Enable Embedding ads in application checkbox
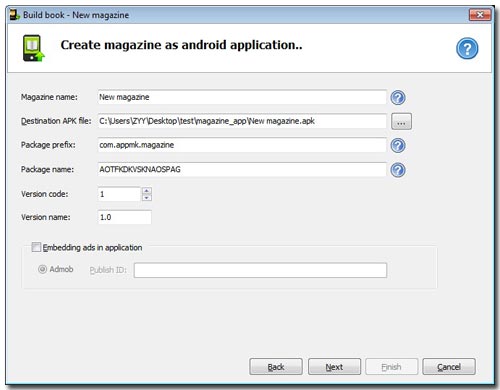 tap(36, 247)
